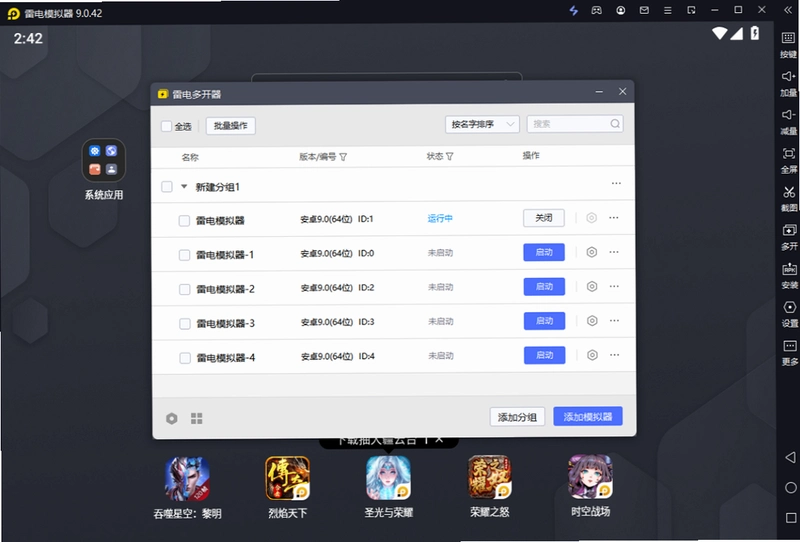This screenshot has width=800, height=542.
Task: Open the gamepad icon in title bar
Action: [596, 10]
